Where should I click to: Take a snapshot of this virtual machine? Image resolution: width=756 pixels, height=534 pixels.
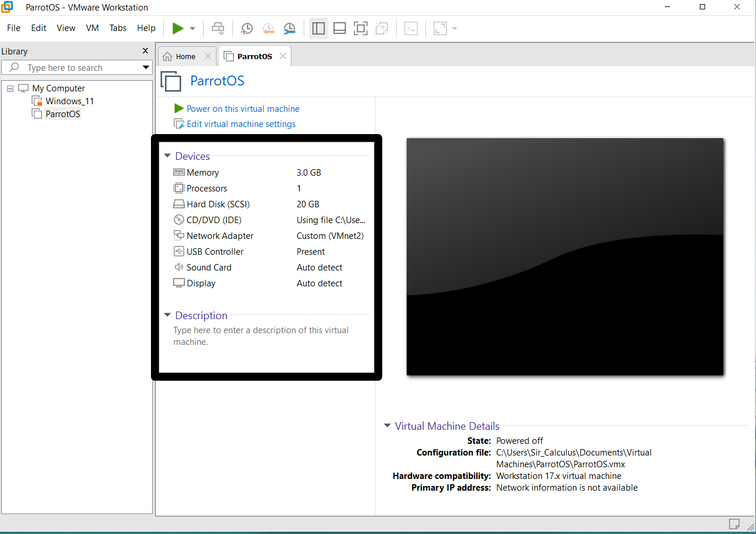(247, 28)
